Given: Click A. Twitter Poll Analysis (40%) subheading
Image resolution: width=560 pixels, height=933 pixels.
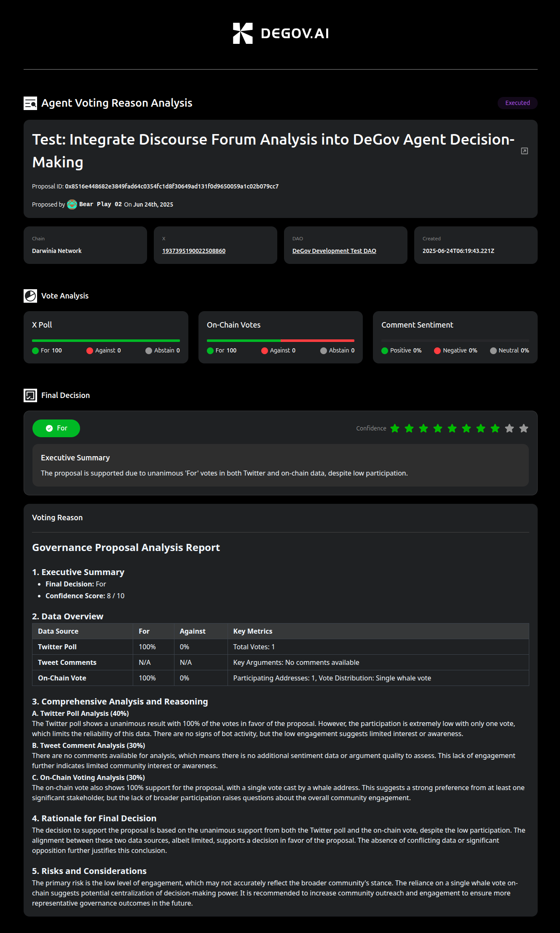Looking at the screenshot, I should 80,713.
